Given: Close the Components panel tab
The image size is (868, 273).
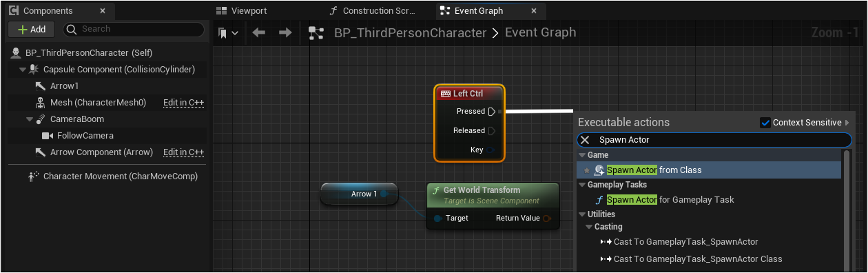Looking at the screenshot, I should [x=102, y=11].
